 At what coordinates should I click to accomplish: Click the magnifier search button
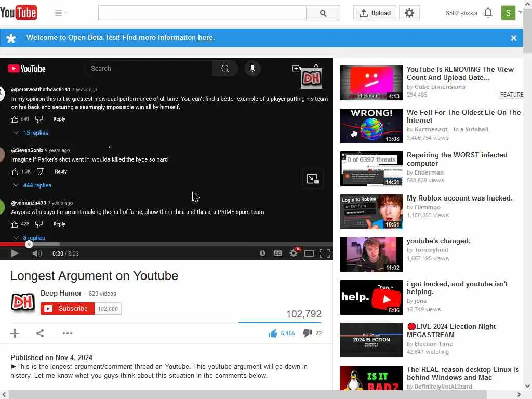(323, 13)
